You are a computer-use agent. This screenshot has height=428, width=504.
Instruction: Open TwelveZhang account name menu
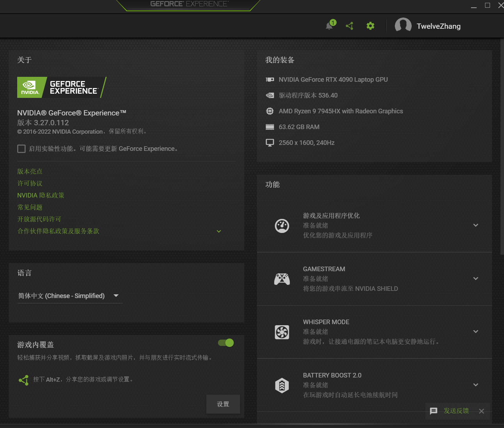(x=439, y=26)
